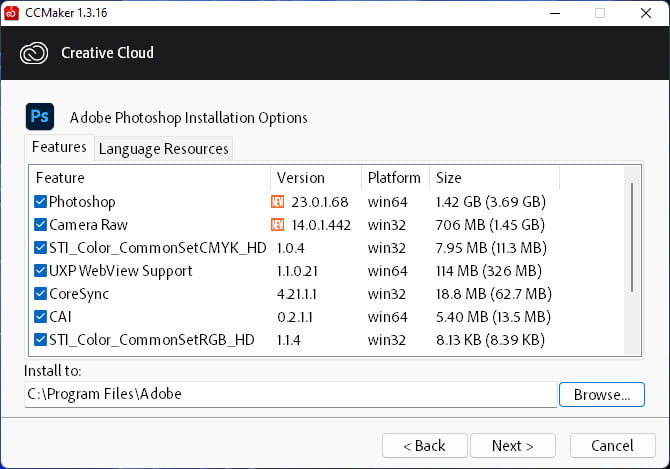Toggle the STI_Color_CommonSetCMYK_HD checkbox
670x469 pixels.
coord(40,247)
